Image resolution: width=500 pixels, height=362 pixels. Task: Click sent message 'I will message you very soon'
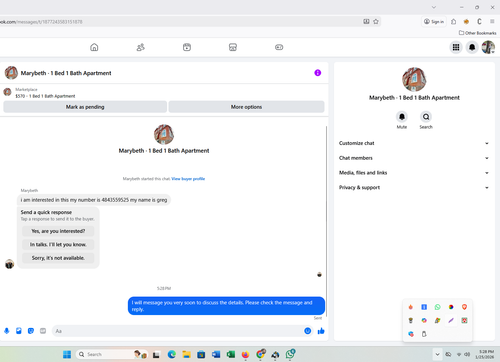226,306
